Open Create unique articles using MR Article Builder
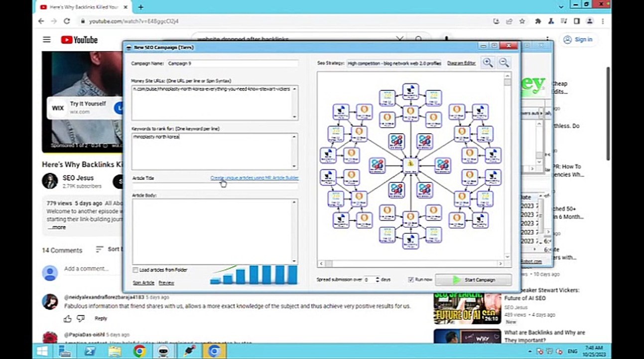The height and width of the screenshot is (359, 644). pyautogui.click(x=255, y=178)
